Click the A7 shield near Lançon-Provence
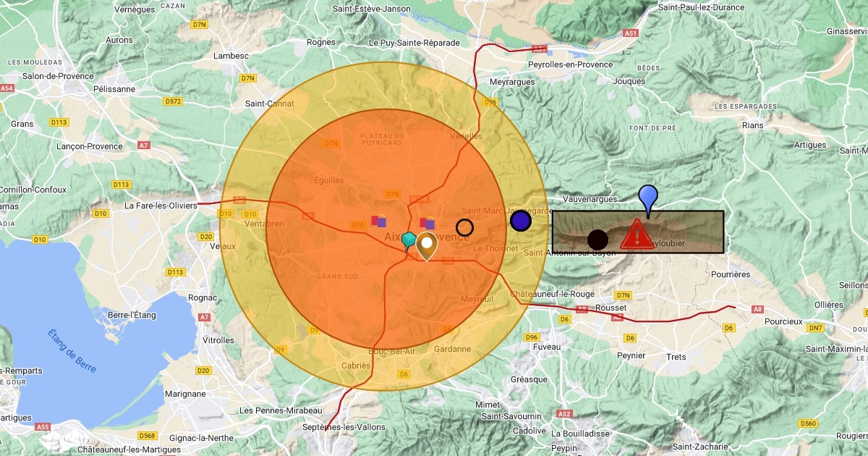This screenshot has width=868, height=456. (x=143, y=145)
